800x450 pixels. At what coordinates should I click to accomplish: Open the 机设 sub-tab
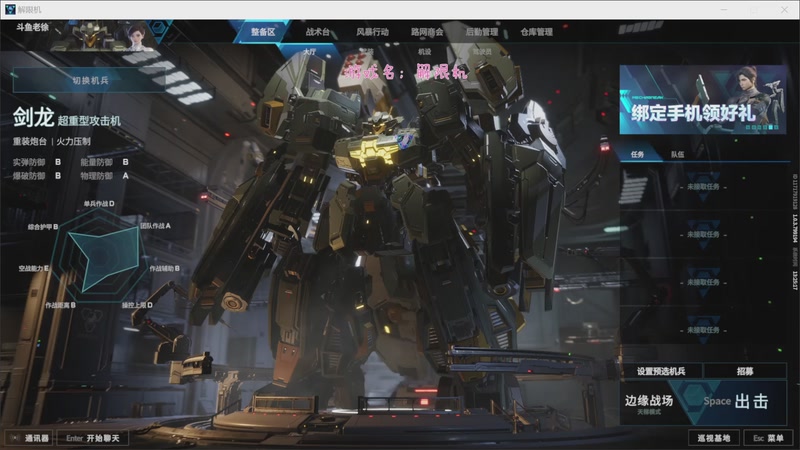[x=424, y=52]
